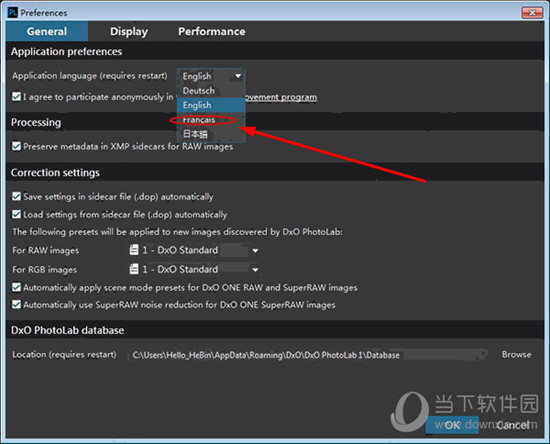Toggle automatically apply scene mode presets checkbox
Viewport: 550px width, 444px height.
pos(16,287)
